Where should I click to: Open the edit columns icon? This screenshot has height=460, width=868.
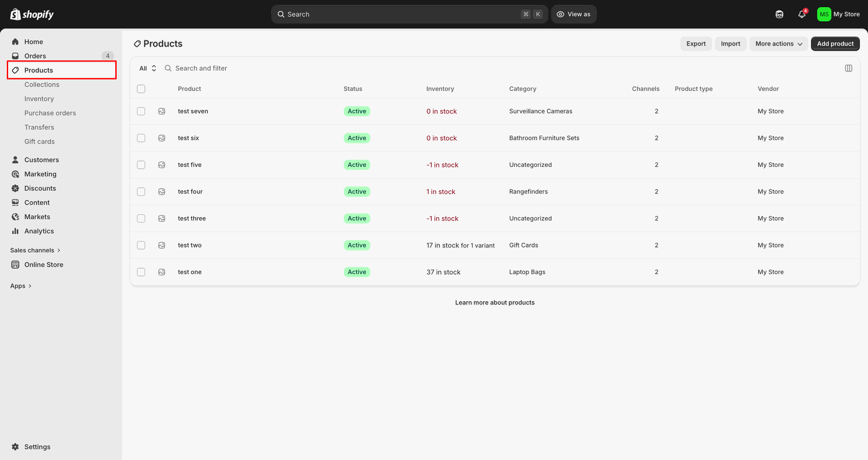click(849, 68)
